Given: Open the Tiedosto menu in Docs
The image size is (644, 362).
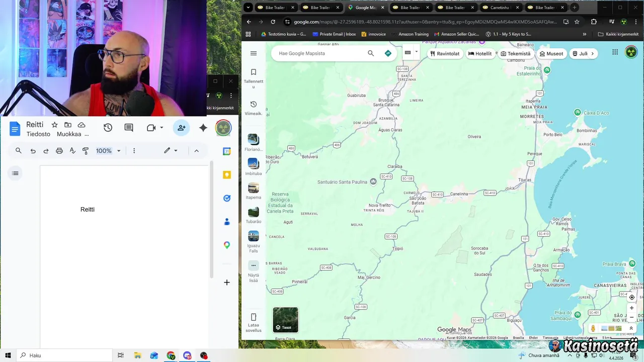Looking at the screenshot, I should [38, 134].
